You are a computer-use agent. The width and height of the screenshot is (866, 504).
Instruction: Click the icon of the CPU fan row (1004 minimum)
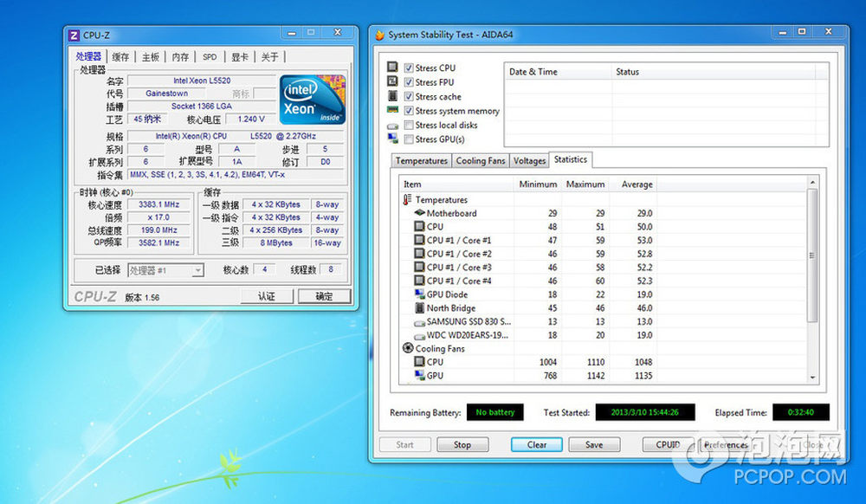[x=419, y=362]
